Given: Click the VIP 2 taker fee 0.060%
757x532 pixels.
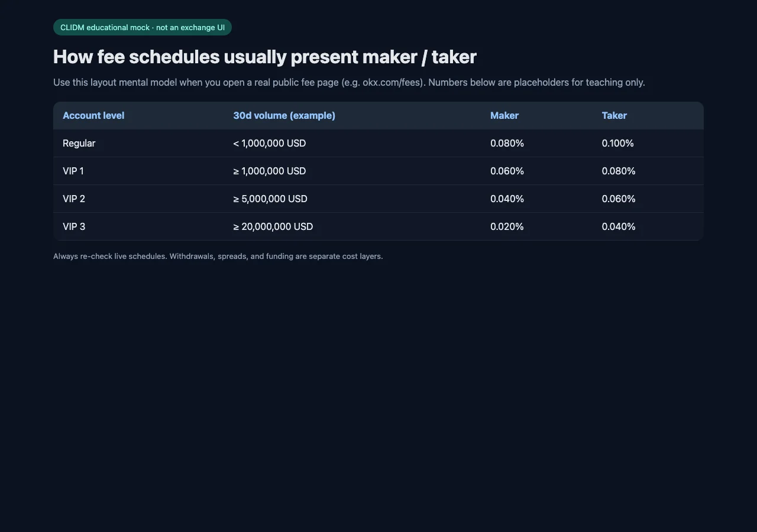Looking at the screenshot, I should [x=619, y=199].
